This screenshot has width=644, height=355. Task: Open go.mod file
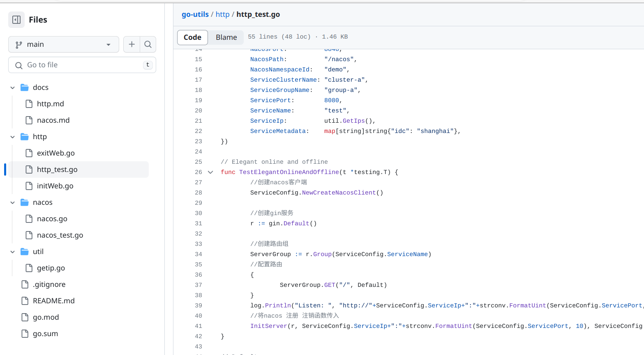point(46,317)
